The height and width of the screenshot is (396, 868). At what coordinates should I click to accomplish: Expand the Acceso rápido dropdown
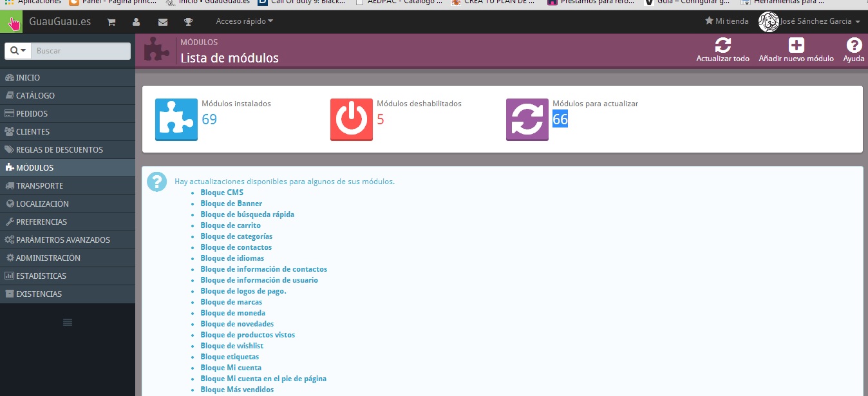pos(244,21)
